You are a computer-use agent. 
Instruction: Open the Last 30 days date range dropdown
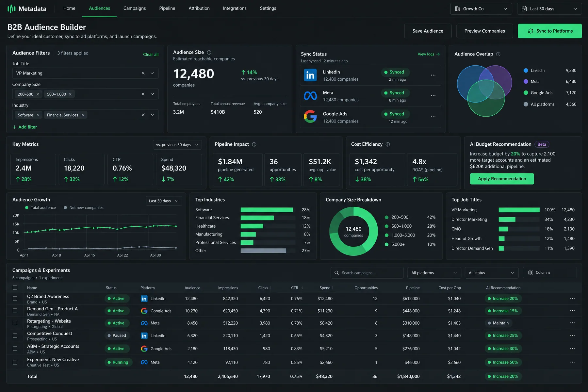(549, 9)
